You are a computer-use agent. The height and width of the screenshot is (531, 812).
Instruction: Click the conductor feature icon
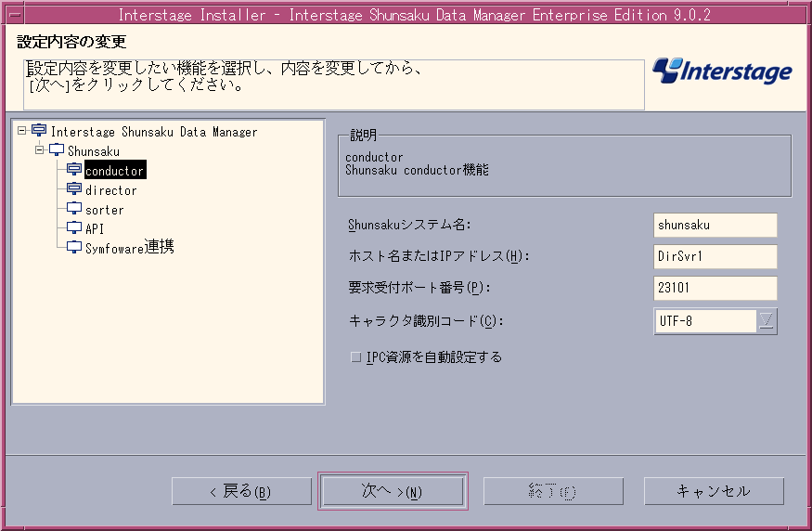click(74, 169)
